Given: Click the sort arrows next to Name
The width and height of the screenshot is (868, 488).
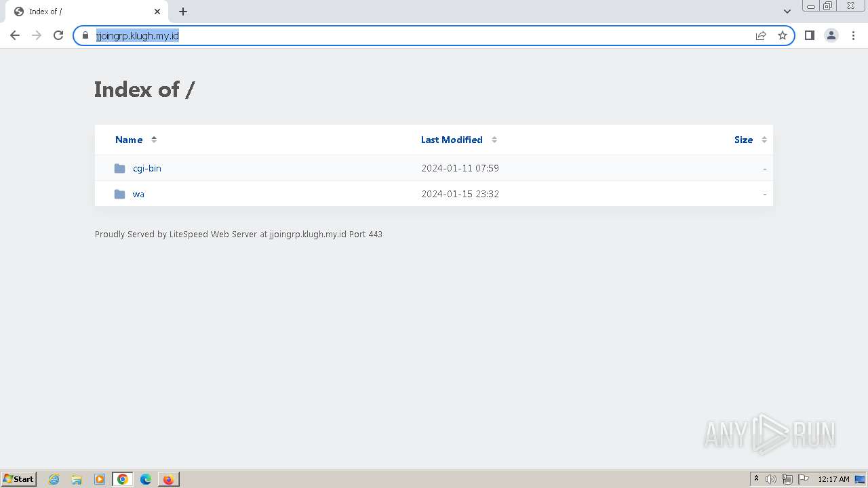Looking at the screenshot, I should coord(154,140).
